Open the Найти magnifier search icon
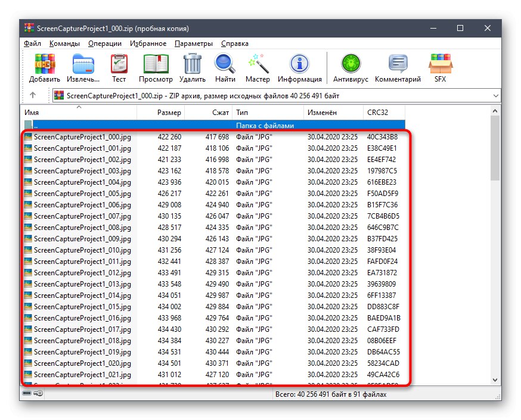Image resolution: width=521 pixels, height=420 pixels. pyautogui.click(x=225, y=63)
